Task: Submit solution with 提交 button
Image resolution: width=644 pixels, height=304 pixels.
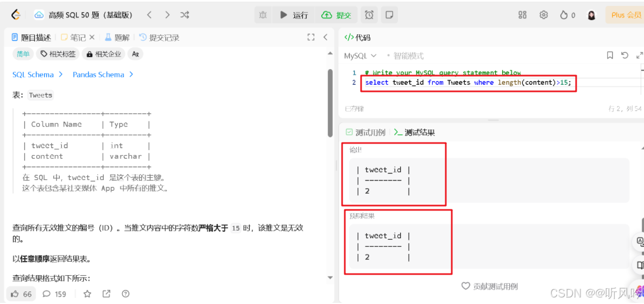Action: coord(337,15)
